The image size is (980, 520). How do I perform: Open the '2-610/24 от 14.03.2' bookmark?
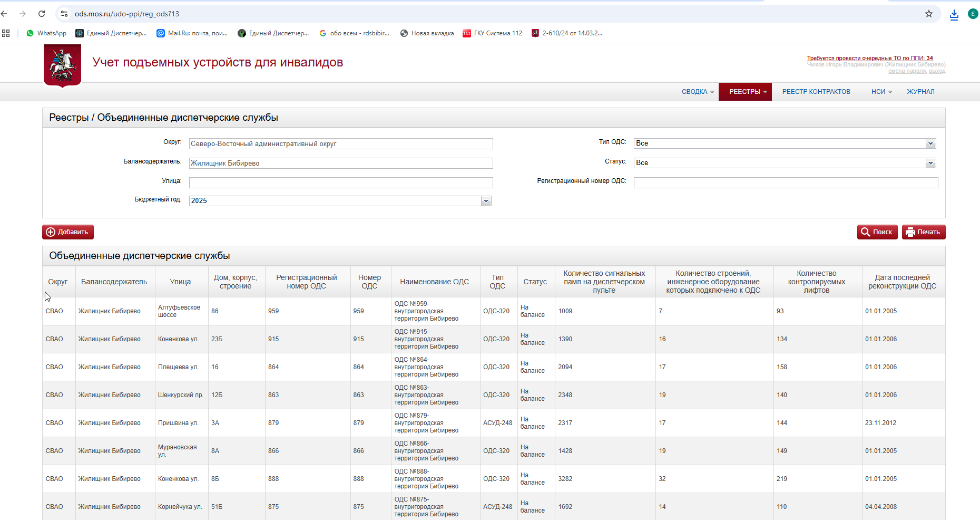[566, 33]
